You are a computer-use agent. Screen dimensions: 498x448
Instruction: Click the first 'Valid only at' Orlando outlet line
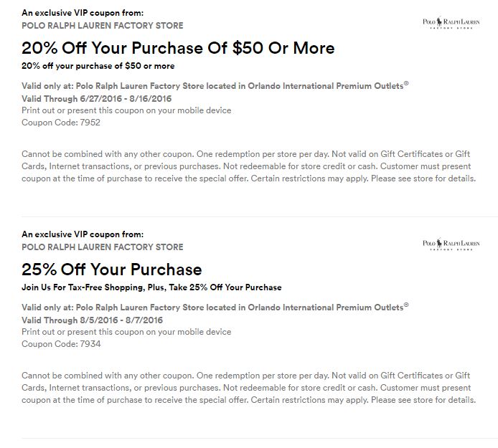point(215,86)
